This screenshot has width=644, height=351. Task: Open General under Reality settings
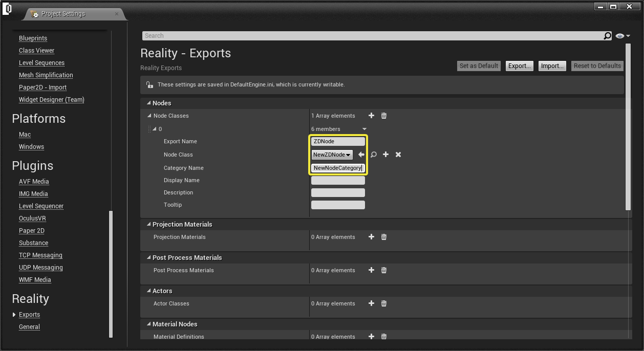[x=29, y=327]
